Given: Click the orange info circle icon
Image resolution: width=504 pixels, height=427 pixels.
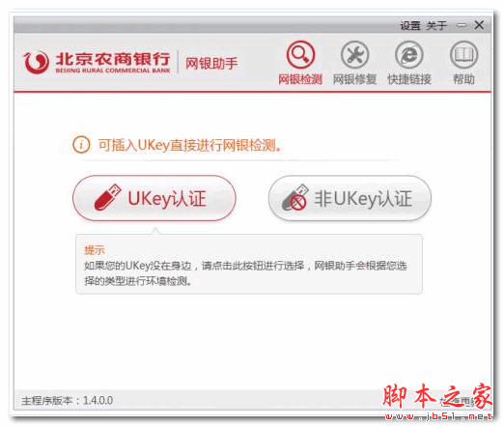Looking at the screenshot, I should pos(81,145).
